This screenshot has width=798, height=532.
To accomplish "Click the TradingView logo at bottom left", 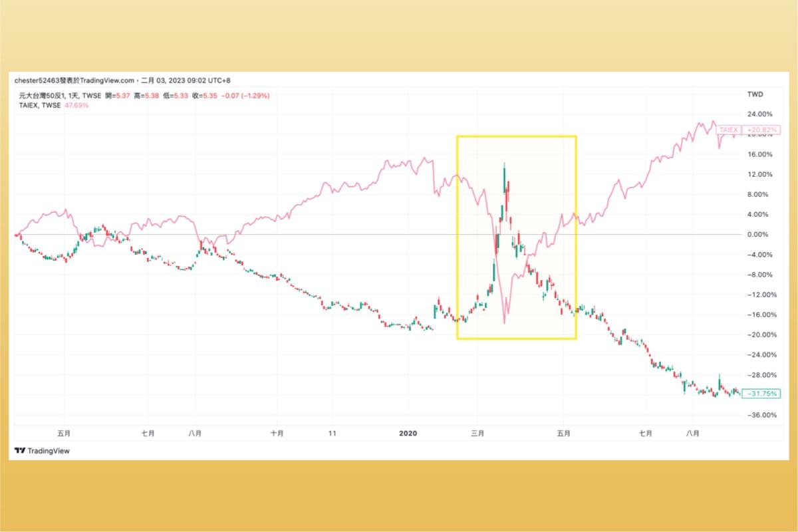I will pyautogui.click(x=42, y=450).
